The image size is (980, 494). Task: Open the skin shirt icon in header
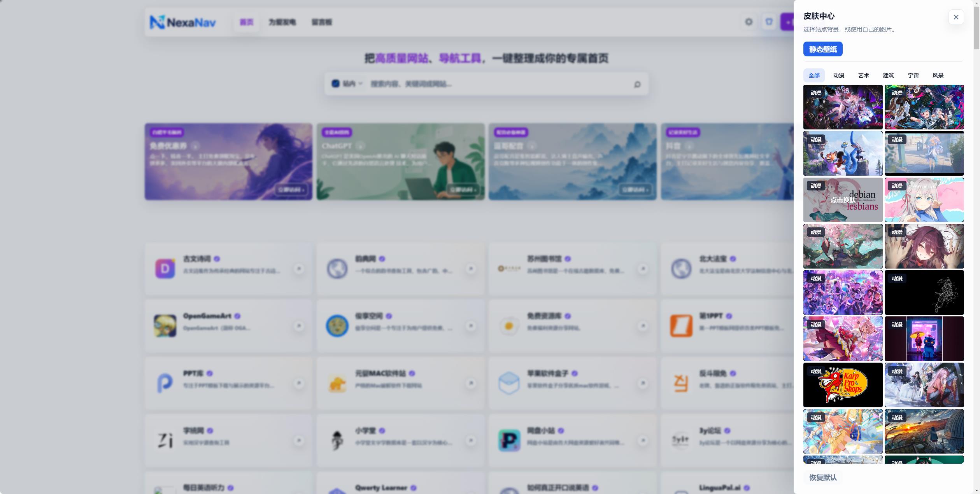pos(769,22)
